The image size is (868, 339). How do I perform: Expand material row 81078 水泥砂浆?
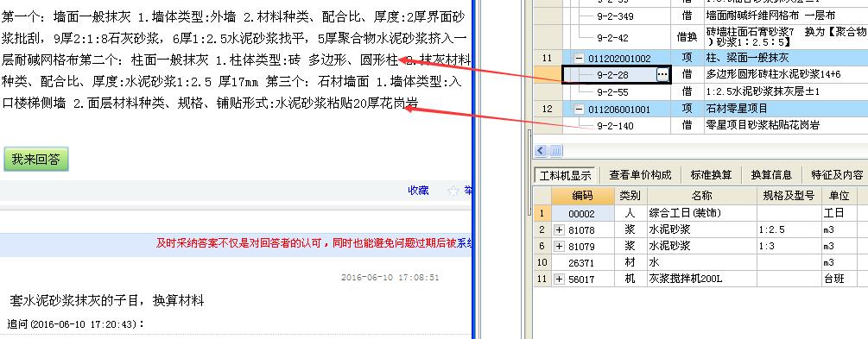[559, 229]
